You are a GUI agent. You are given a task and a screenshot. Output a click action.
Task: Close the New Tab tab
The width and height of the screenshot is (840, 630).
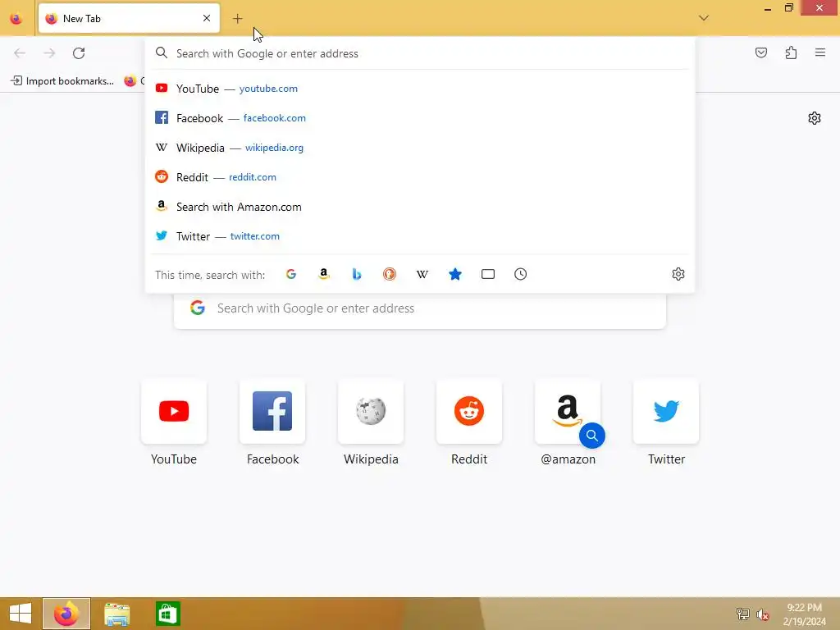click(x=206, y=18)
